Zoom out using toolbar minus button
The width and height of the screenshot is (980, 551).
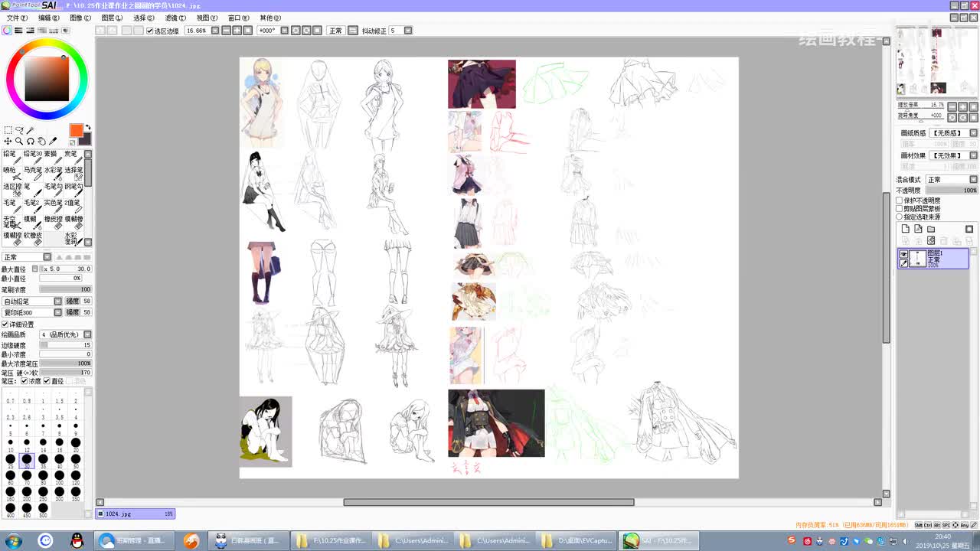tap(226, 31)
